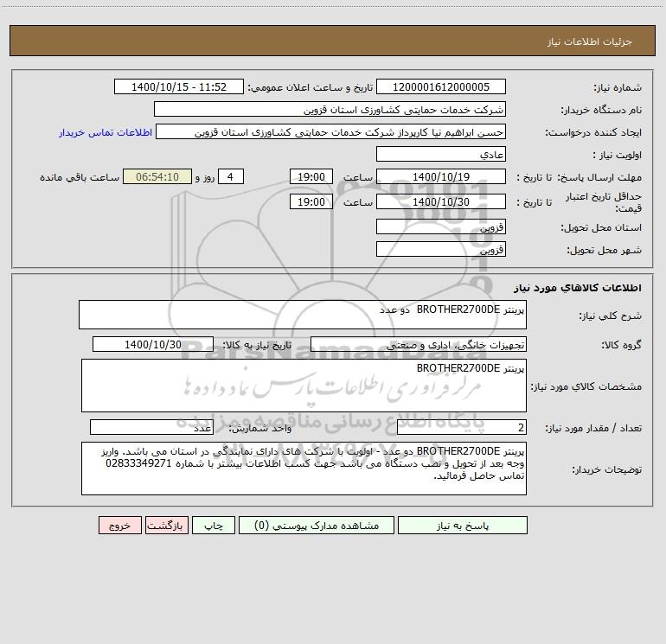Click the ساعت باقی مانده label
The image size is (666, 644).
tap(80, 177)
